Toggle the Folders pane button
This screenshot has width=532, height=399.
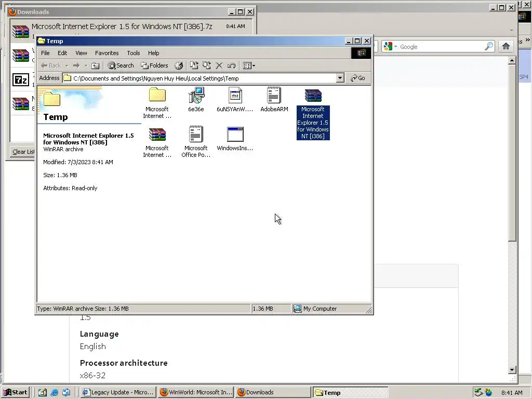155,65
